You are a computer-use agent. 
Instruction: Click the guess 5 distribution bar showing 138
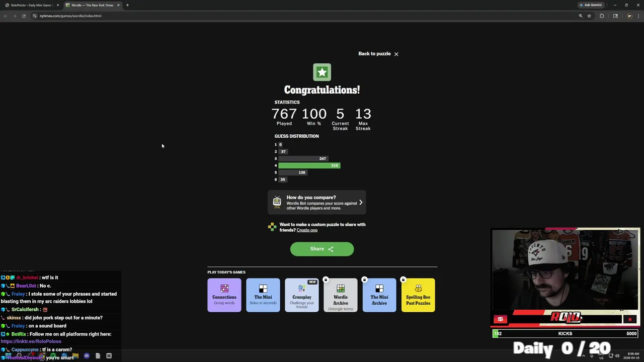tap(292, 172)
